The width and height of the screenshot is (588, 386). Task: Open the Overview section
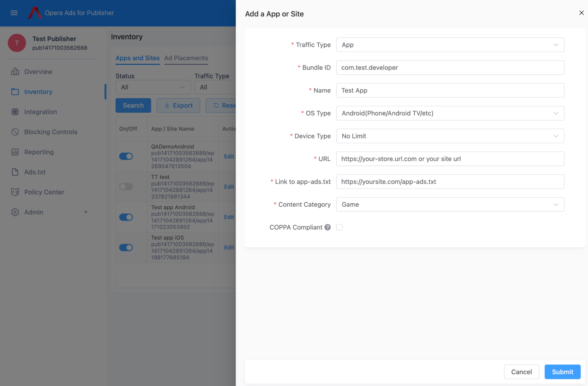pos(38,71)
